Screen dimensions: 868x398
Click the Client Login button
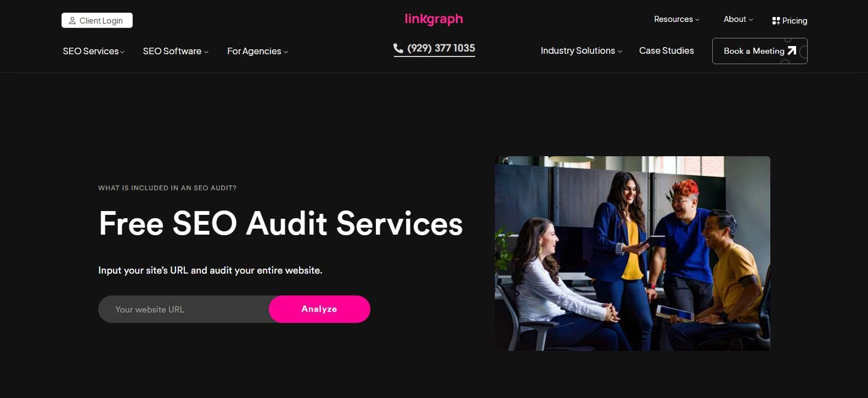(x=97, y=20)
